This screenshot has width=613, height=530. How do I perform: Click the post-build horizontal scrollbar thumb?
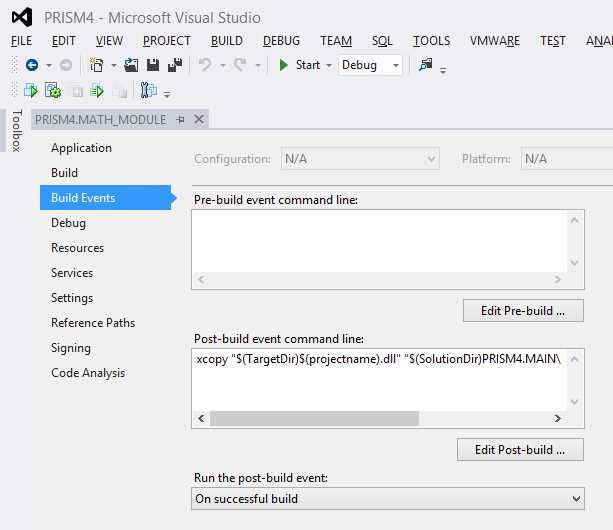pos(314,419)
